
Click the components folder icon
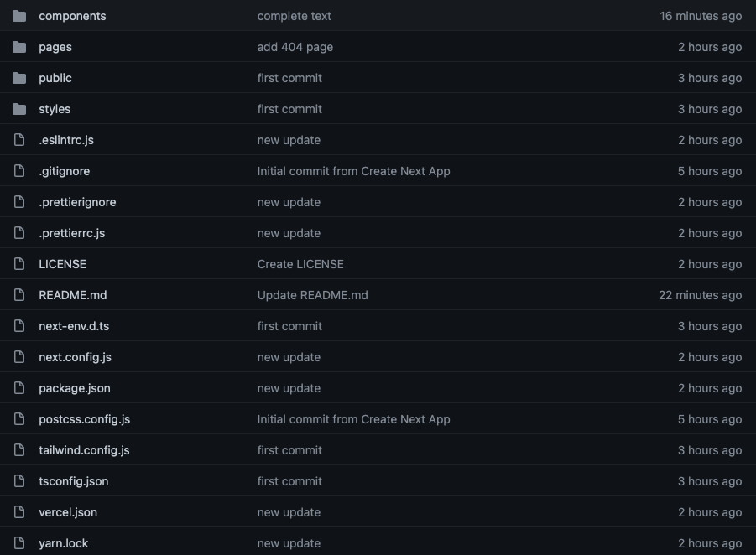[19, 15]
